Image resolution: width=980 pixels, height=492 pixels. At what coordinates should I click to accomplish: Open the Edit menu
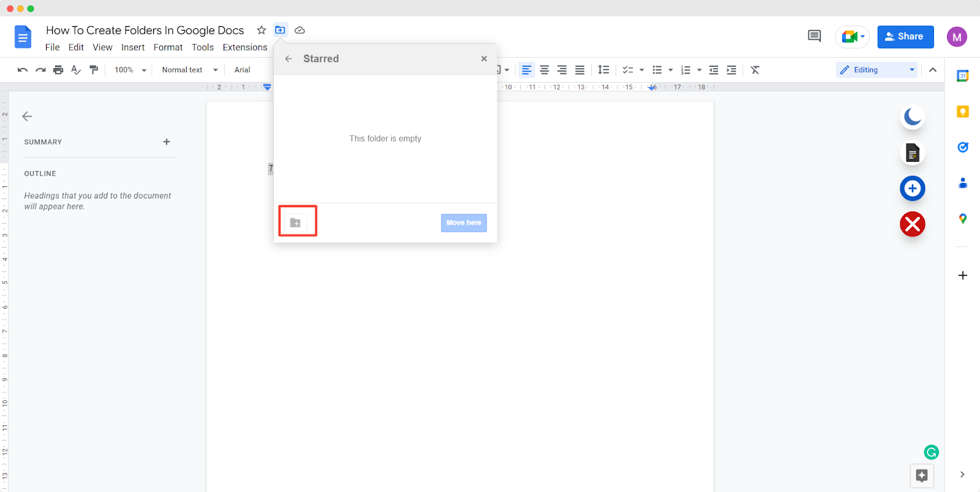pos(76,47)
